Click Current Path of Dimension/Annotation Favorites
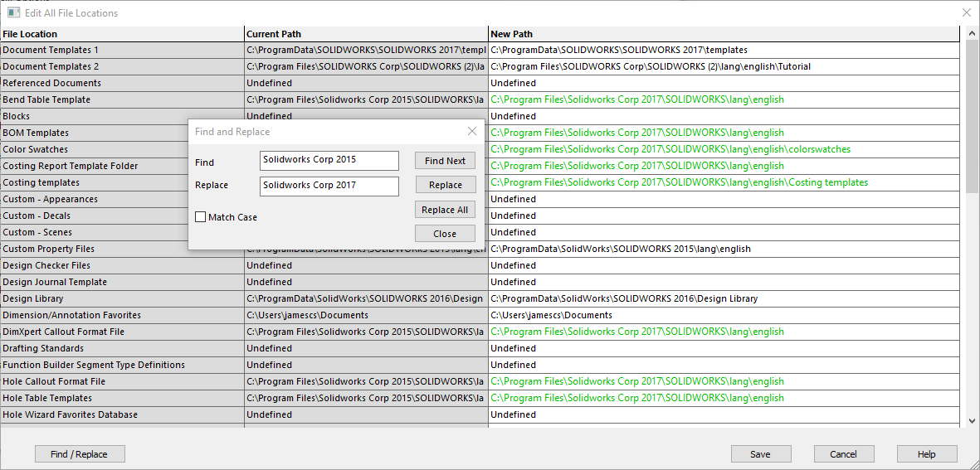980x470 pixels. [x=366, y=315]
